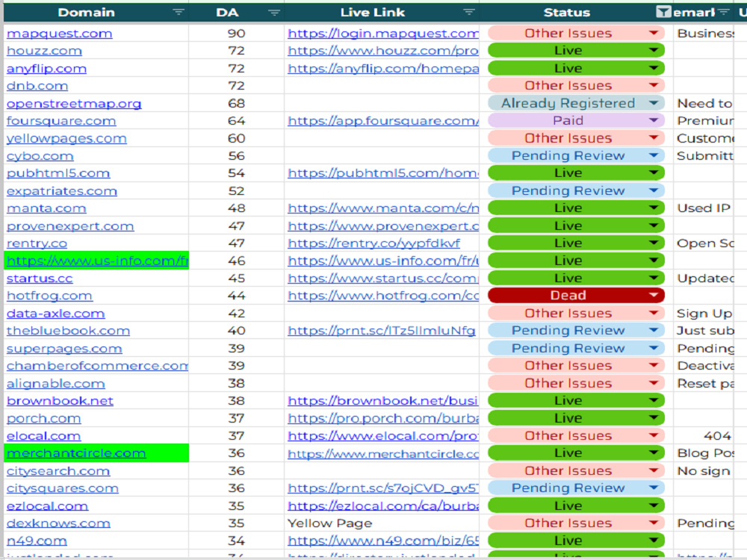Select the empty live link cell for cybo.com
Screen dimensions: 747x560
[x=382, y=156]
